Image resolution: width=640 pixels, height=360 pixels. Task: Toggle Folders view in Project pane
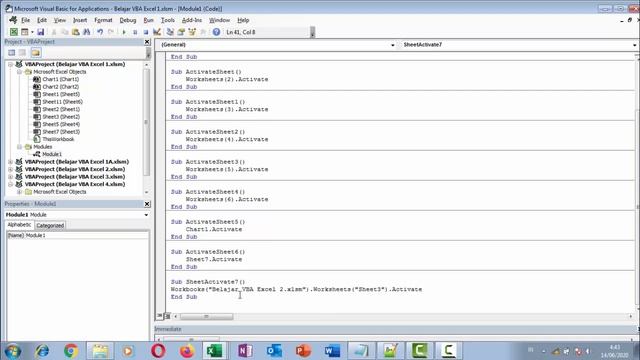click(x=36, y=52)
